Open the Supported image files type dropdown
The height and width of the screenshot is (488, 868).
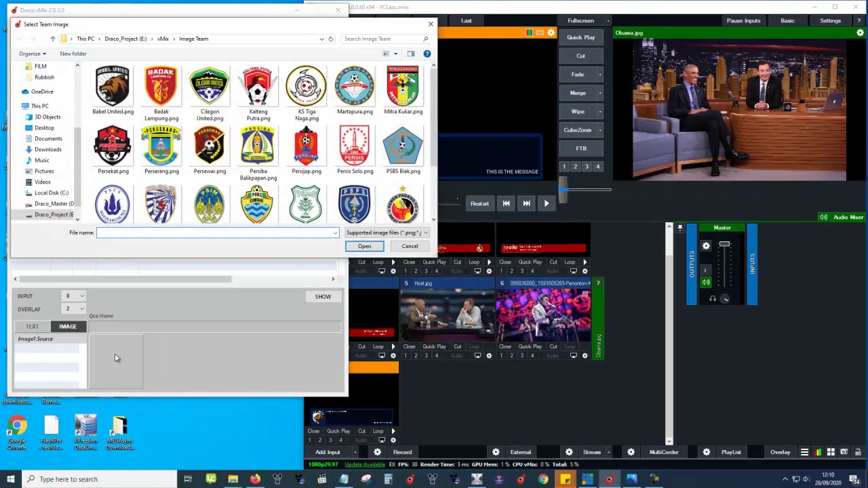(387, 232)
